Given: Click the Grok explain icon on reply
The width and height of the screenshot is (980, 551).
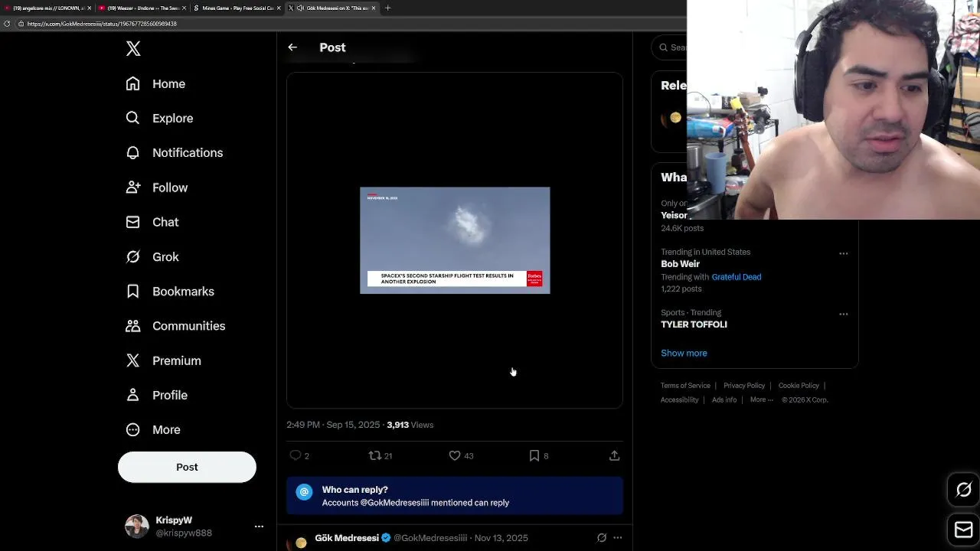Looking at the screenshot, I should (x=602, y=538).
